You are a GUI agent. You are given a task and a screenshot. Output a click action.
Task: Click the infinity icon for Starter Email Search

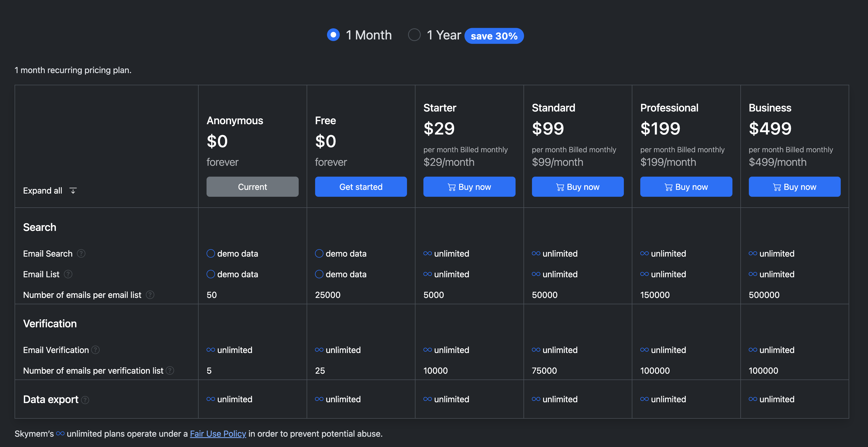428,253
